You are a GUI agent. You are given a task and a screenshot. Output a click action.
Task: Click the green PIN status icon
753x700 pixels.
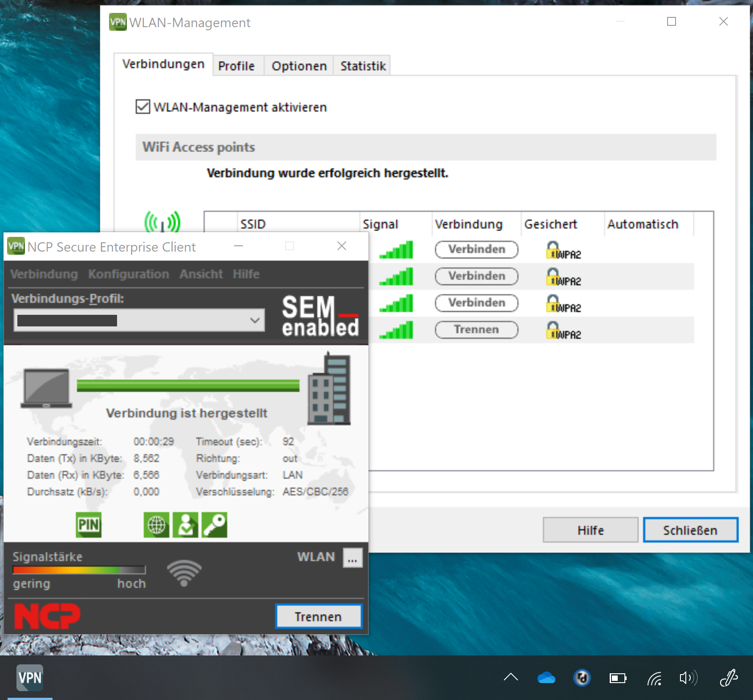pos(89,525)
